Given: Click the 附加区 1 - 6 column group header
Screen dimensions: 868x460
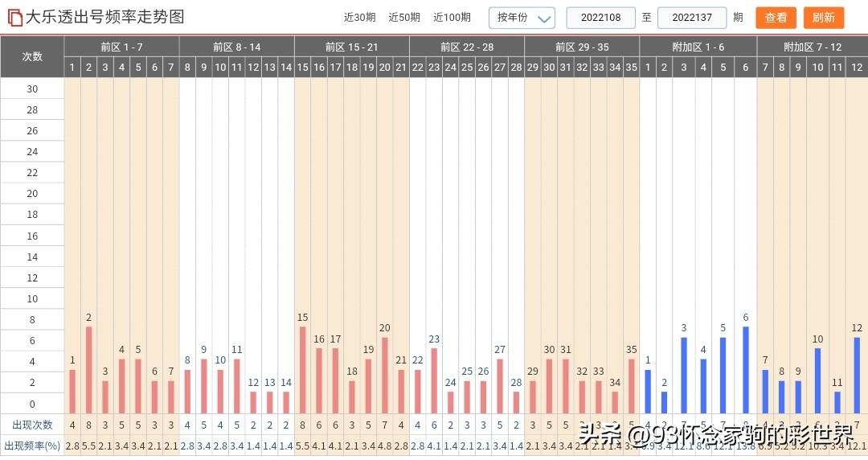Looking at the screenshot, I should 698,47.
